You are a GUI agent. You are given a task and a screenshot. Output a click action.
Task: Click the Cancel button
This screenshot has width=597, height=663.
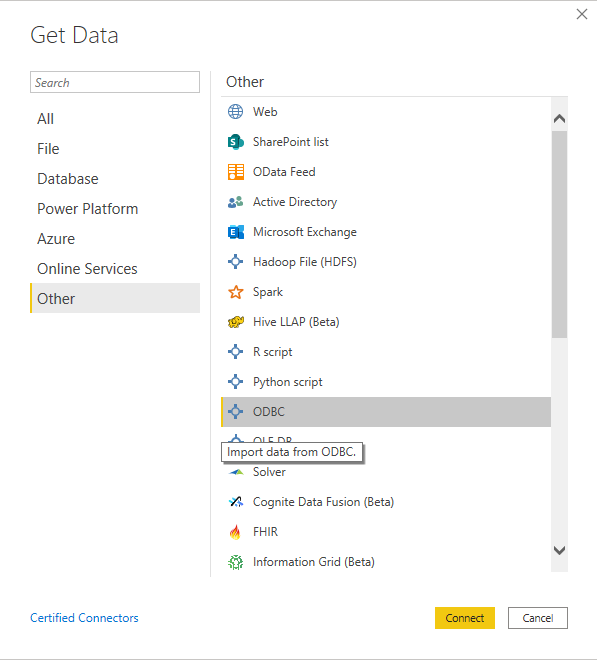(x=538, y=618)
